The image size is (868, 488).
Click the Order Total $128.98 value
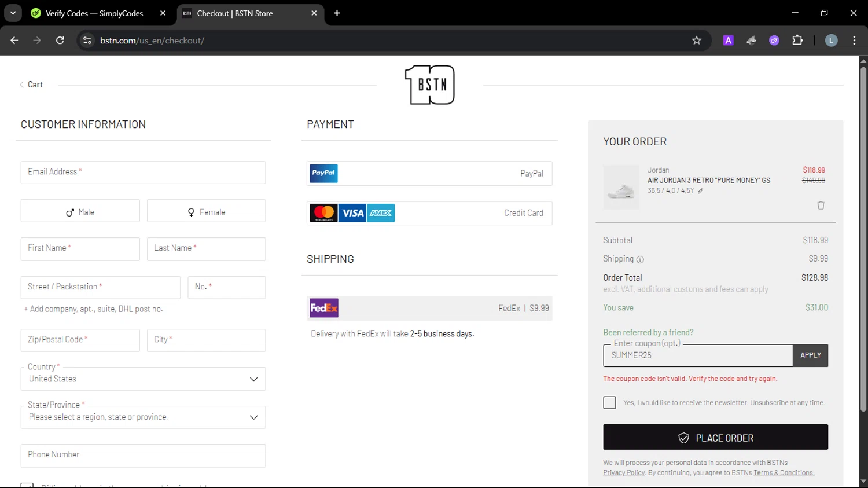tap(815, 278)
